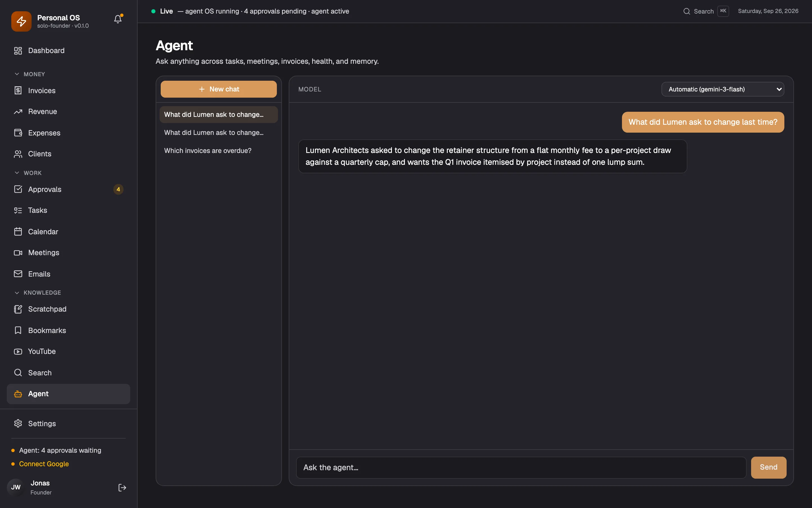Open the Scratchpad
Screen dimensions: 812x508
(69, 309)
